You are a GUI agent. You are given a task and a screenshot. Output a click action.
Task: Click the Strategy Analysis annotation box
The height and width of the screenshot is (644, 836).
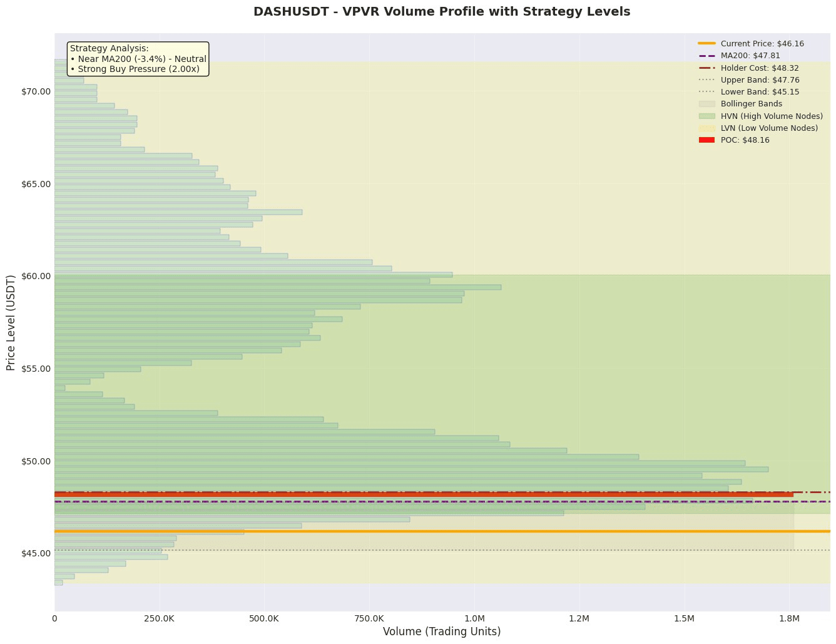(x=138, y=59)
